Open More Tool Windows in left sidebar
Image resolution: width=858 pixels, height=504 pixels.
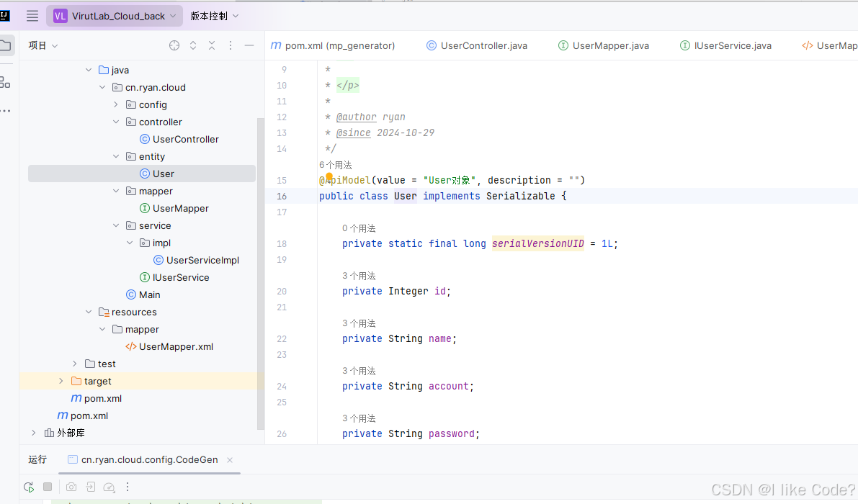[x=7, y=109]
